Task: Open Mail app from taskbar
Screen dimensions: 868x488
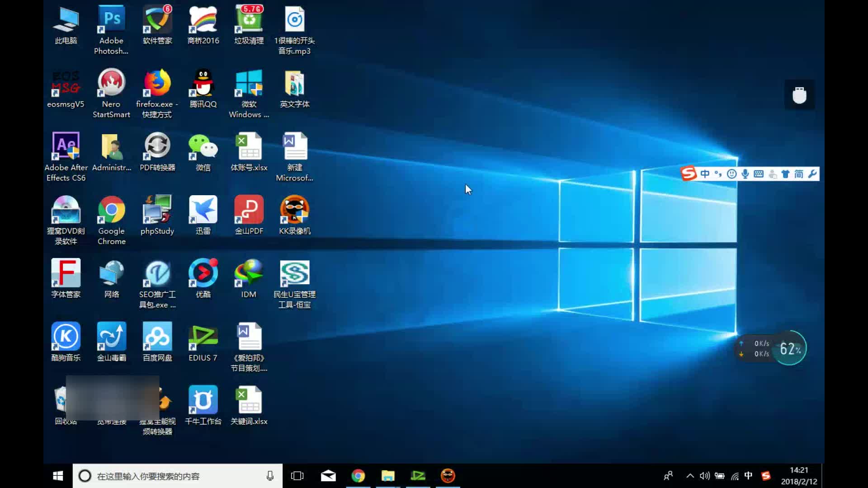Action: [x=328, y=476]
